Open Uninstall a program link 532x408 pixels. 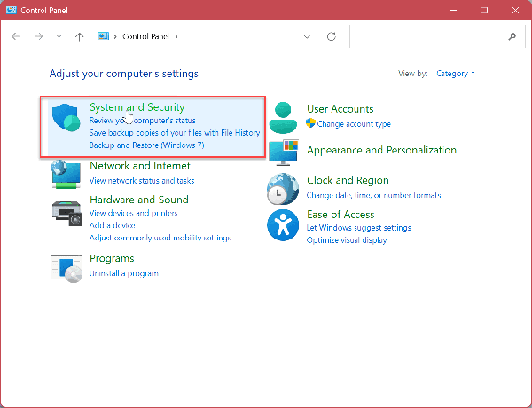pos(123,272)
